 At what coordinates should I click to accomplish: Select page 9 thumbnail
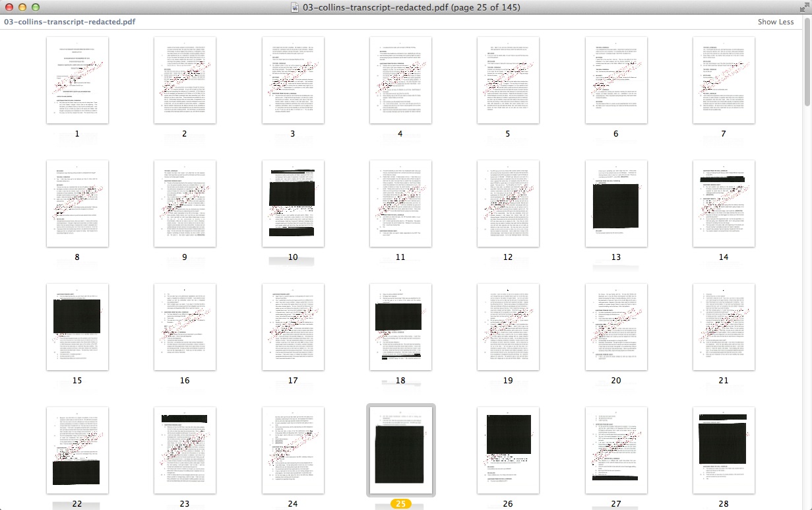[185, 203]
